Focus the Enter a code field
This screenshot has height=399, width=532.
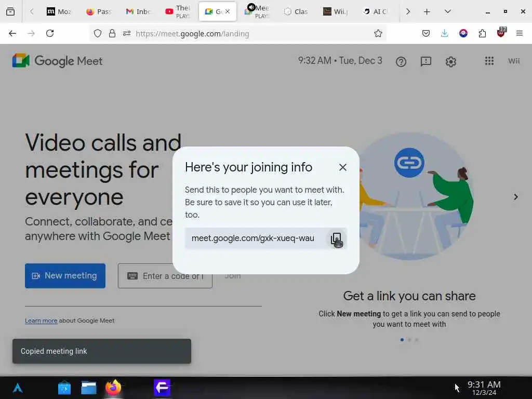[x=165, y=276]
